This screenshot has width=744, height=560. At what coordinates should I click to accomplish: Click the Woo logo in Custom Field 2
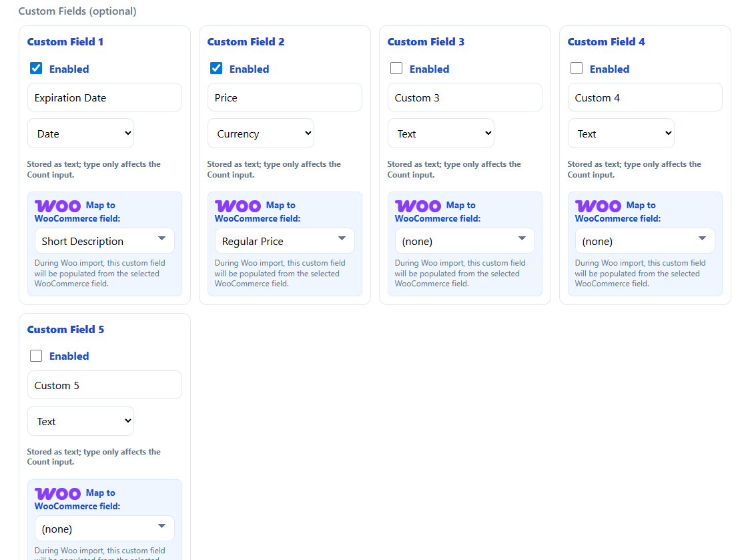238,206
